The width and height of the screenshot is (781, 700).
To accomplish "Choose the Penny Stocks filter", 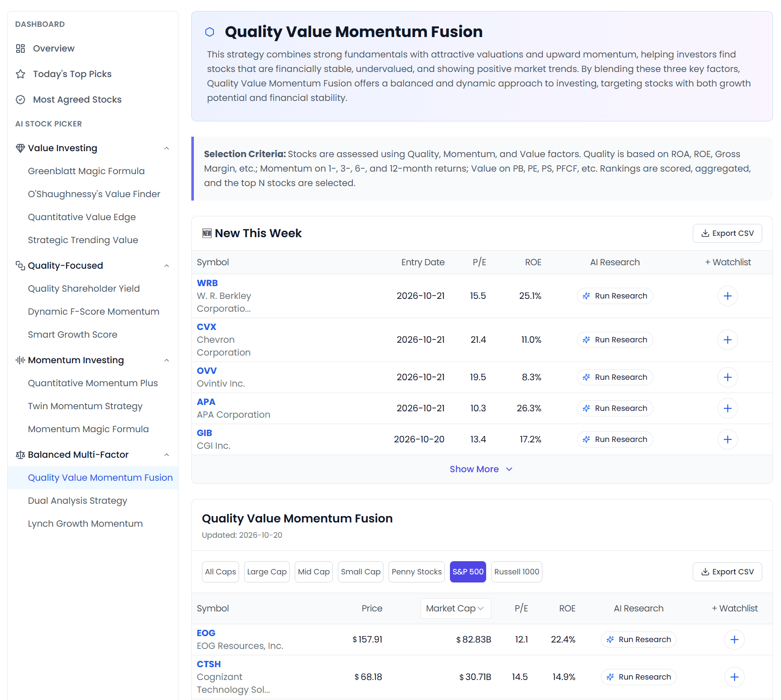I will click(416, 572).
